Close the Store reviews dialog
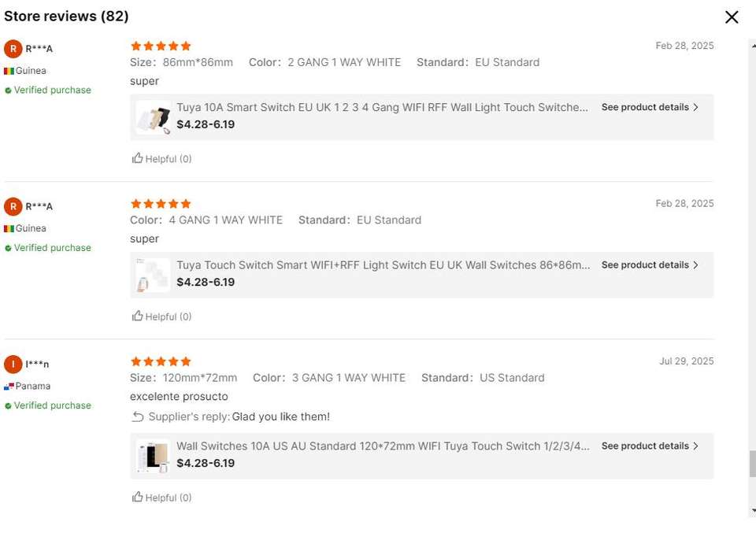The width and height of the screenshot is (756, 540). click(x=732, y=17)
